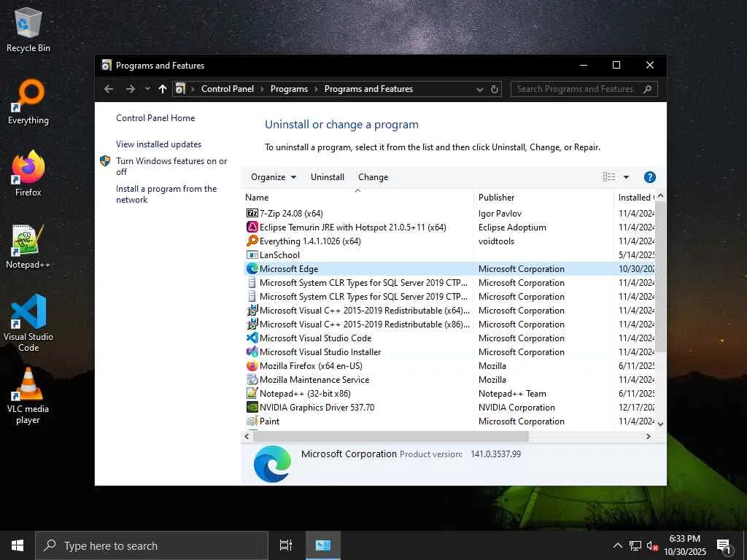
Task: Click the Type here to search taskbar box
Action: coord(152,545)
